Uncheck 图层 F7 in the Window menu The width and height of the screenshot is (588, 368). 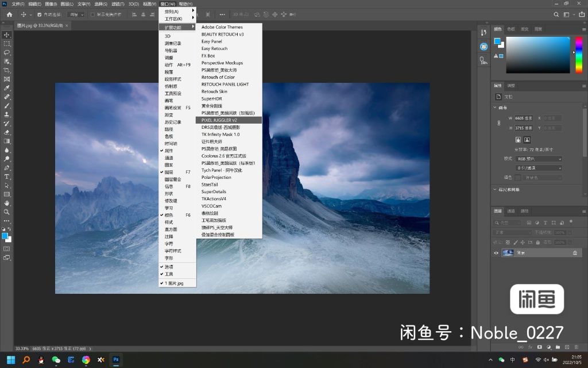177,172
